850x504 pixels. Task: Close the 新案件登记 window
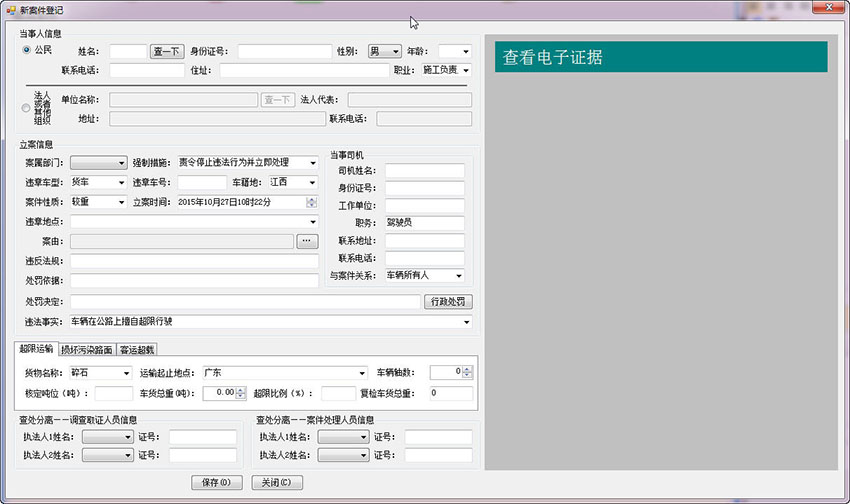tap(828, 7)
